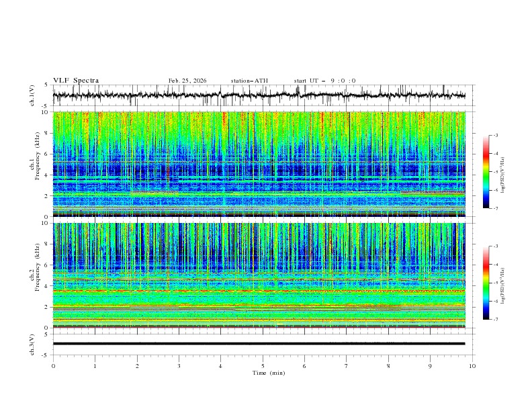
Task: Click the "station=ATH" header text
Action: click(249, 81)
